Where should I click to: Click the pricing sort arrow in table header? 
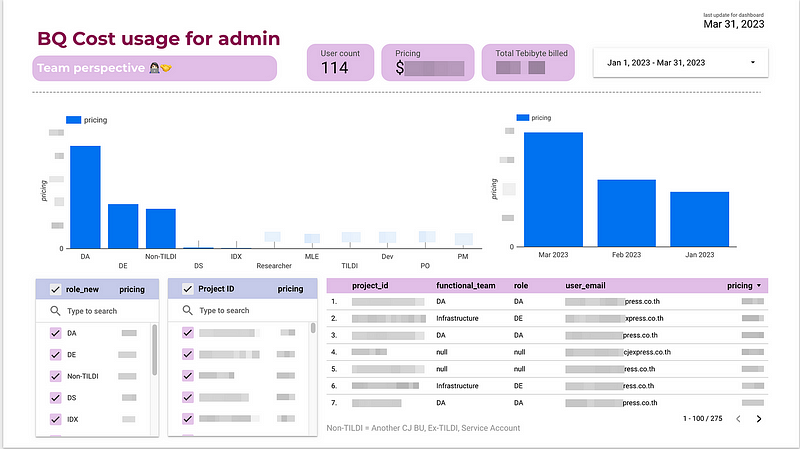pyautogui.click(x=758, y=286)
